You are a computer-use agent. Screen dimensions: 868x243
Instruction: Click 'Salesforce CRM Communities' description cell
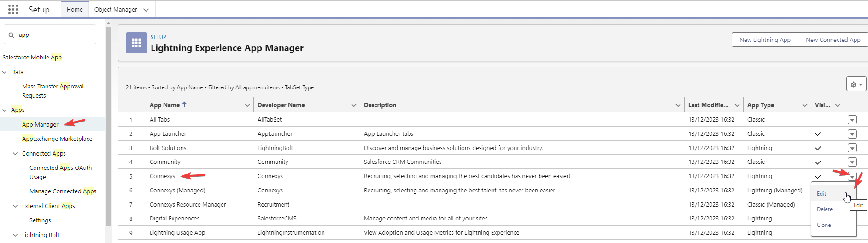click(403, 162)
